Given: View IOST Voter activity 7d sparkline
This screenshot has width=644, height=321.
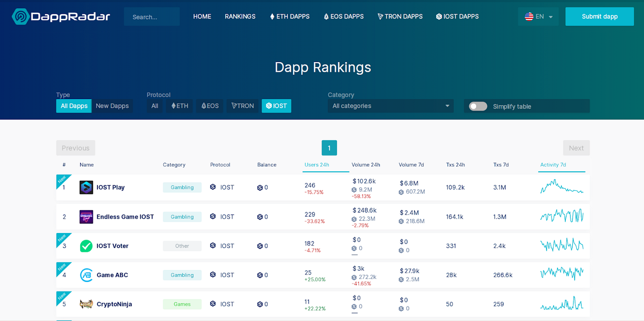Looking at the screenshot, I should point(562,245).
